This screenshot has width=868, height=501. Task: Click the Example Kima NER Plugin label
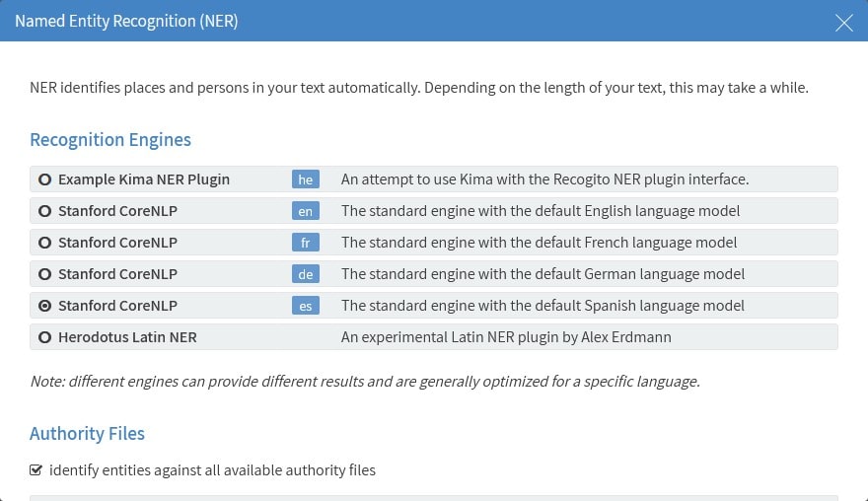[x=144, y=179]
